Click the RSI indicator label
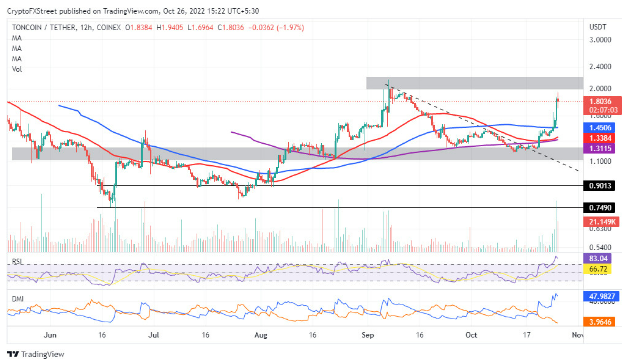 [17, 262]
